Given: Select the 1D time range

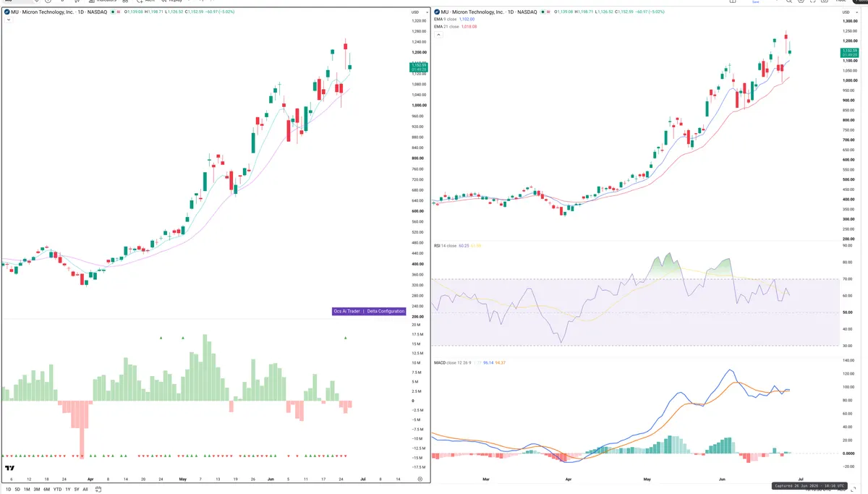Looking at the screenshot, I should [x=8, y=490].
